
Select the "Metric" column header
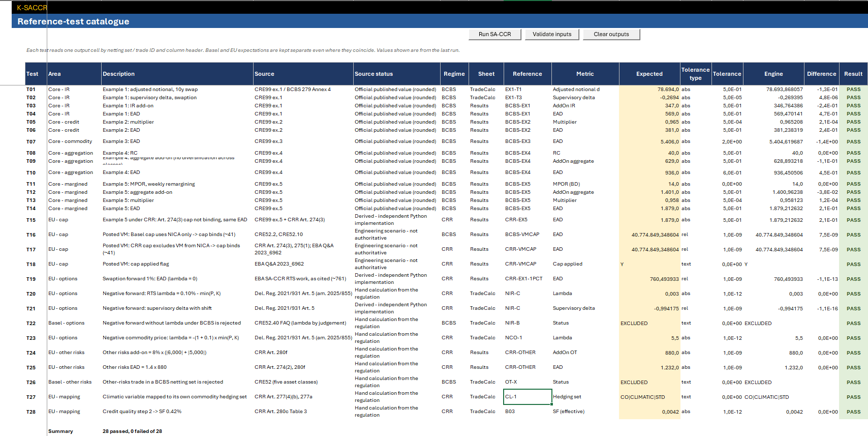coord(585,74)
